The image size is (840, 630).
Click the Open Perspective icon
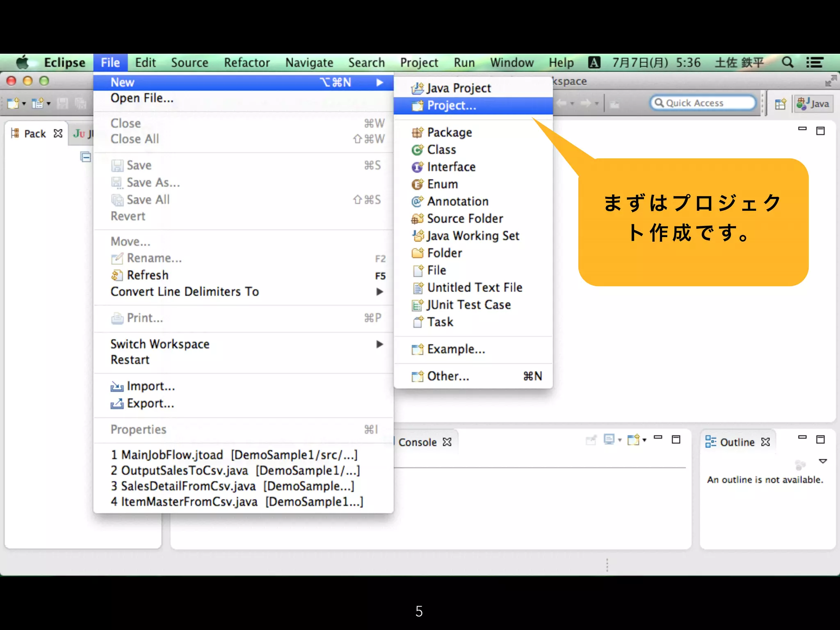(780, 104)
